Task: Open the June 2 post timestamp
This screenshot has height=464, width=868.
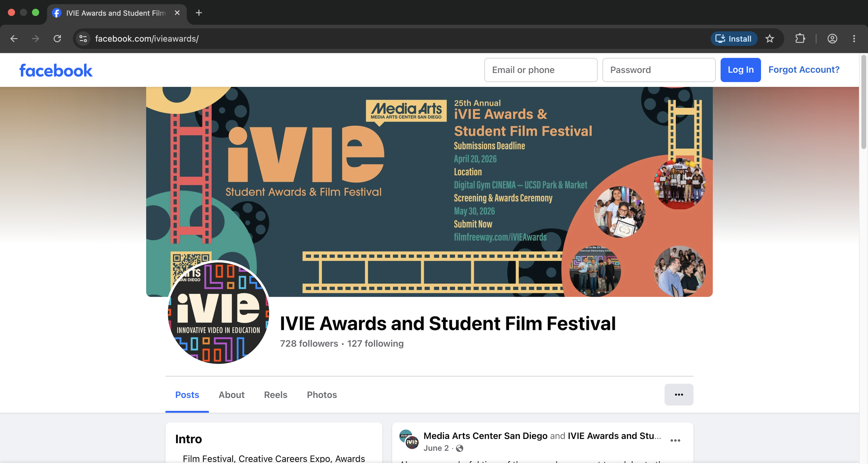Action: coord(436,448)
